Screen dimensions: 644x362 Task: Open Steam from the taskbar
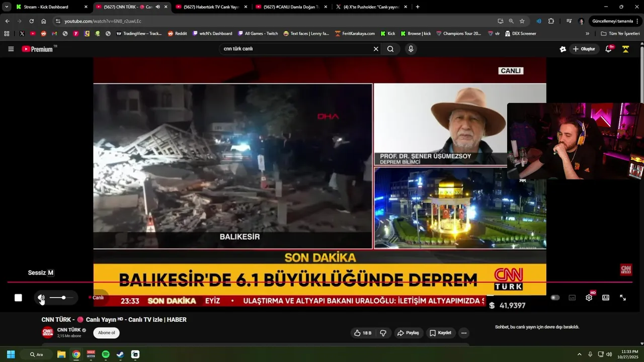tap(120, 354)
